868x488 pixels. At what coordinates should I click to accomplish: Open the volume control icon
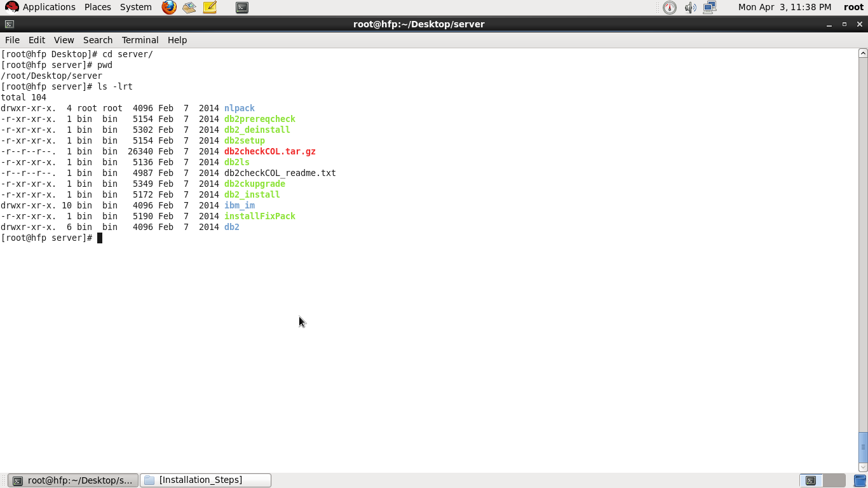[690, 8]
